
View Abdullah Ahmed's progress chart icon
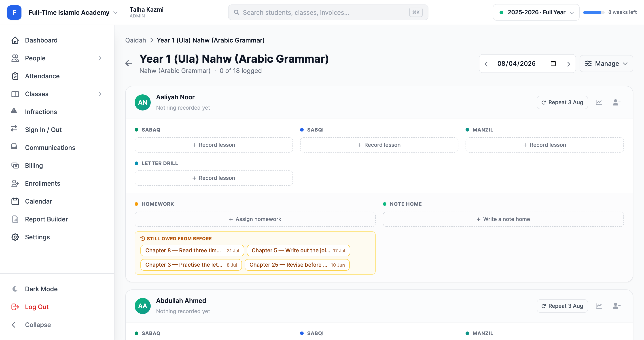[x=599, y=306]
